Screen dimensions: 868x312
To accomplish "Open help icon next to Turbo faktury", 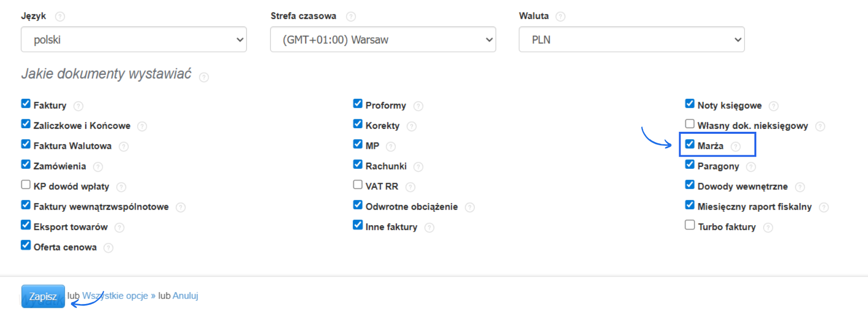I will click(768, 228).
